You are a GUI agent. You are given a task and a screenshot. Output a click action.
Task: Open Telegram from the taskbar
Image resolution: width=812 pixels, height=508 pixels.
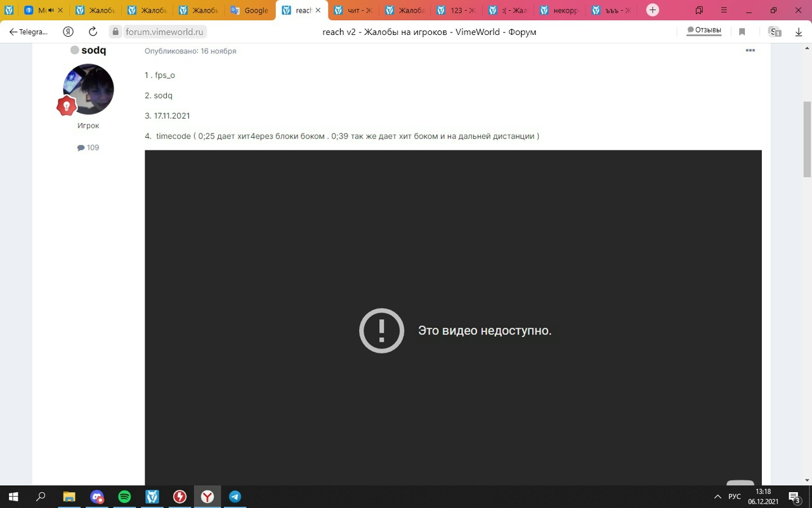(x=235, y=497)
